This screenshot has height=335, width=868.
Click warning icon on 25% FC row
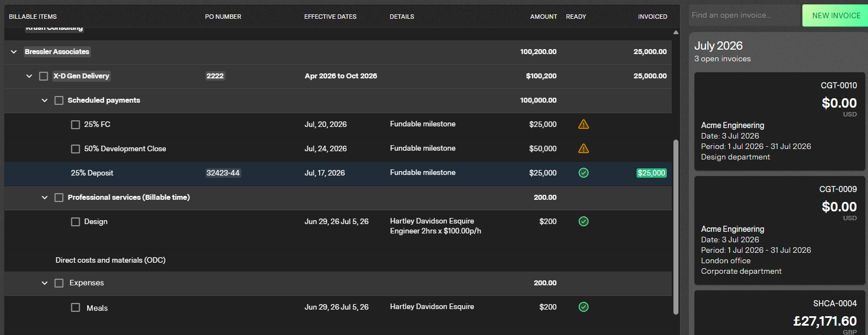point(584,124)
